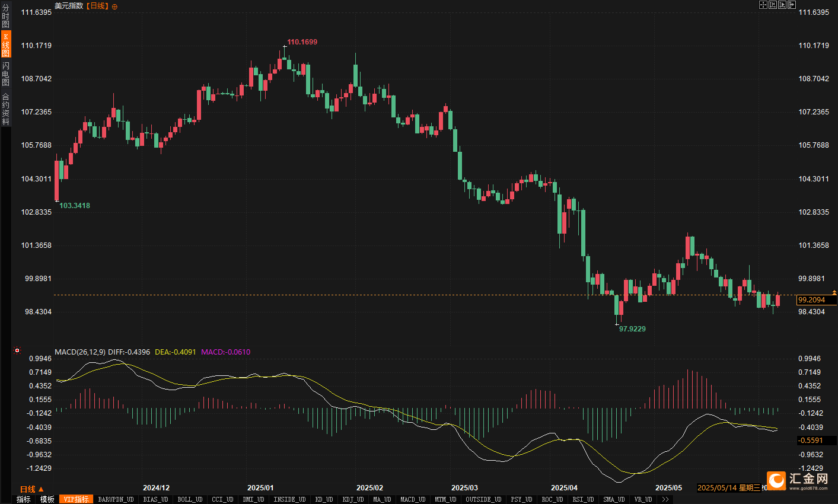Screen dimensions: 838x504
Task: Apply the BOLL_UD indicator
Action: click(x=190, y=499)
